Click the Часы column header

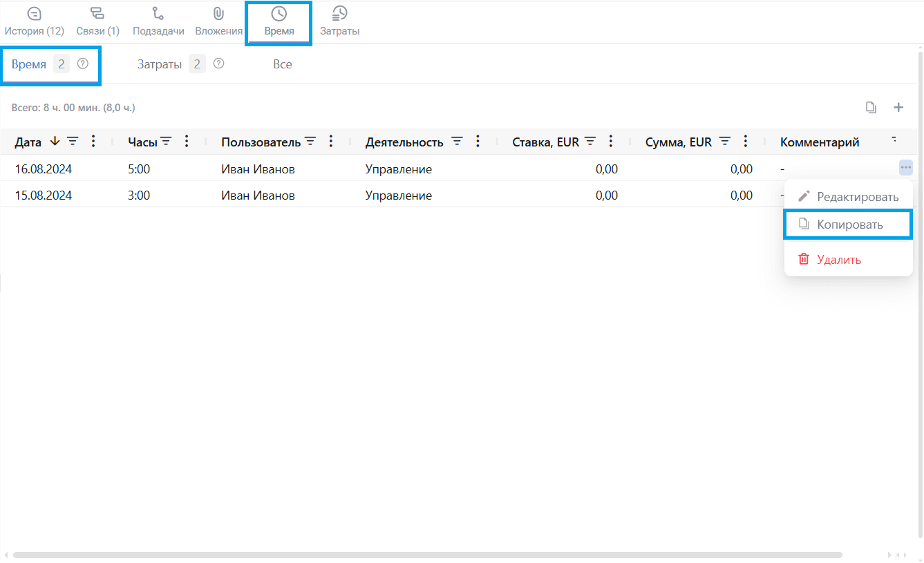click(142, 142)
